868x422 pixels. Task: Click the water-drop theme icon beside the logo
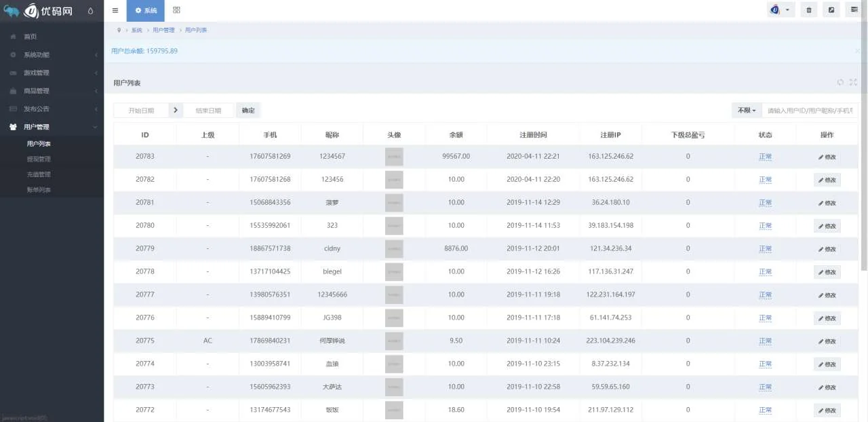click(x=90, y=11)
